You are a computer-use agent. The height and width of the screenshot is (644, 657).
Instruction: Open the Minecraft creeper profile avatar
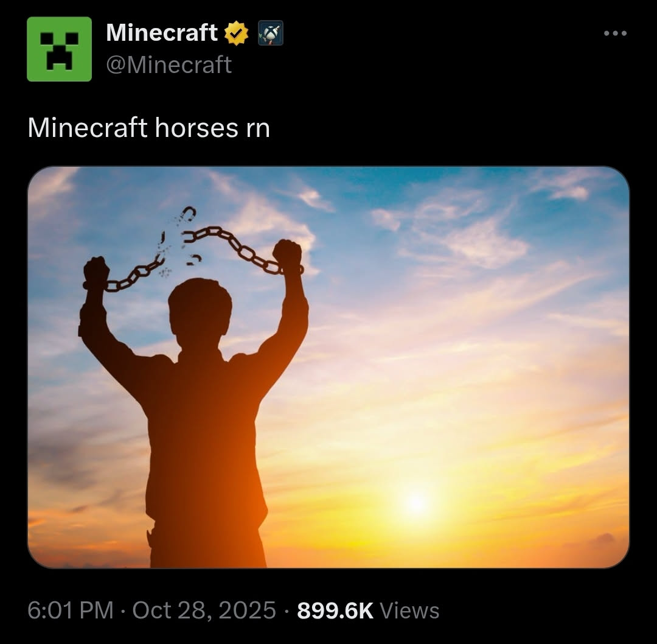(59, 49)
